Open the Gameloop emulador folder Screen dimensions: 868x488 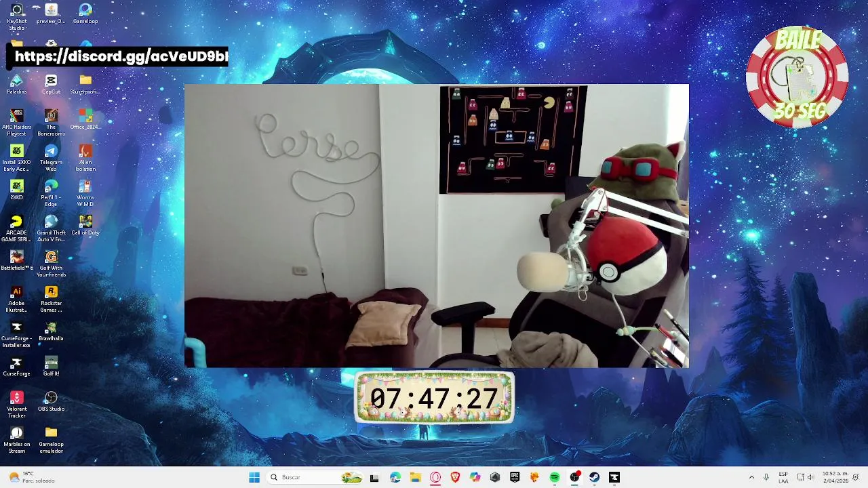tap(51, 440)
